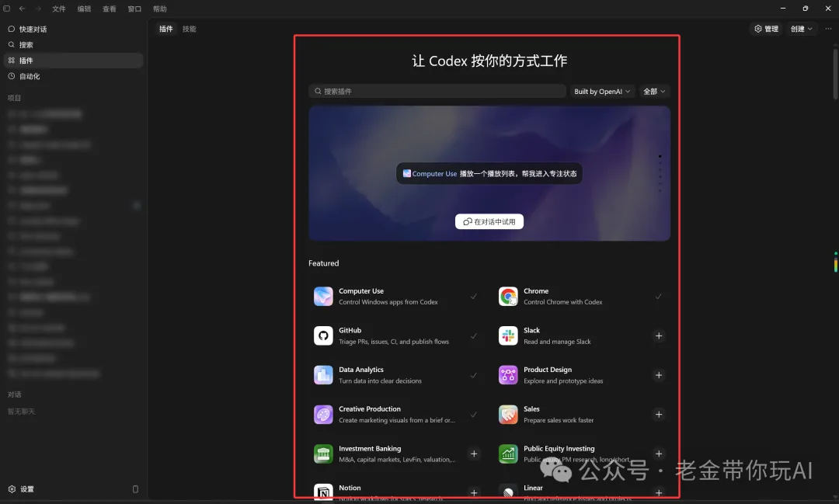Open the Public Equity Investing plugin icon
839x504 pixels.
pyautogui.click(x=508, y=454)
